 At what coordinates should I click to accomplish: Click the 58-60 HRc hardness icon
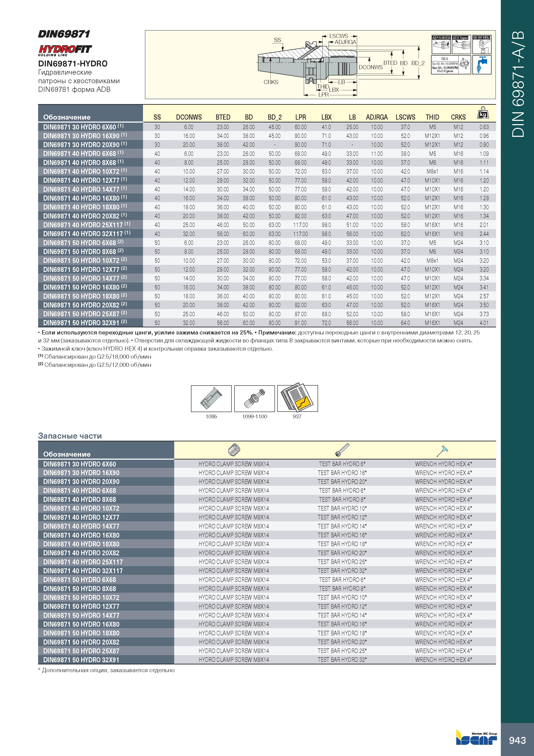[482, 44]
